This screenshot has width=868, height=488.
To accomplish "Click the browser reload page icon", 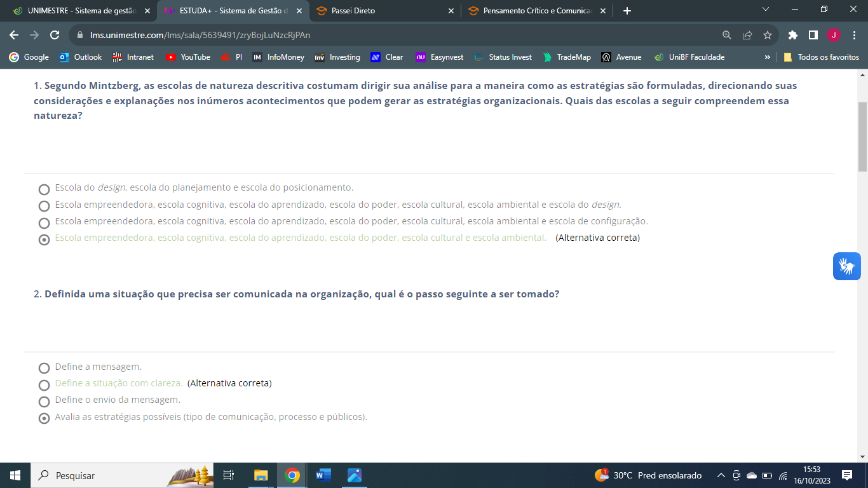I will [55, 35].
